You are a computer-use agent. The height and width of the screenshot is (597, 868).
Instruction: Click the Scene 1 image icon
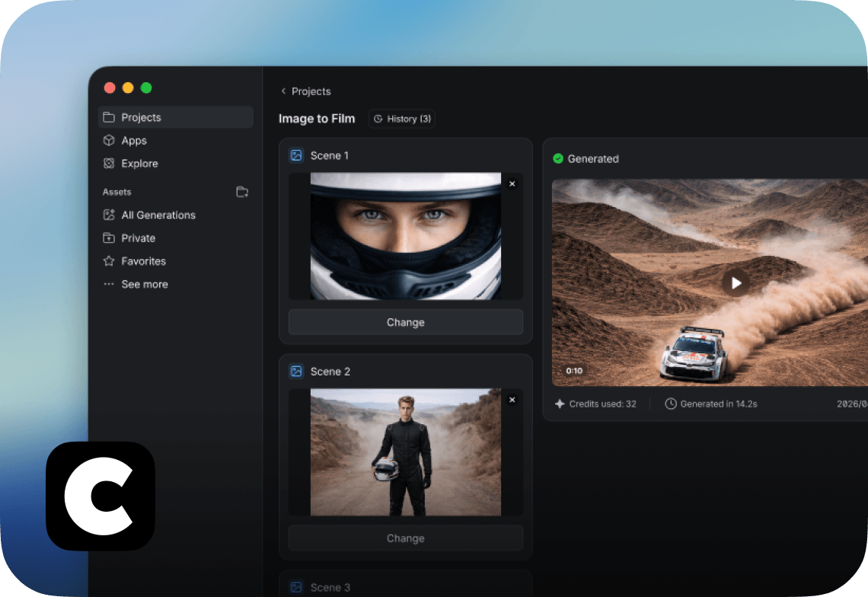297,155
